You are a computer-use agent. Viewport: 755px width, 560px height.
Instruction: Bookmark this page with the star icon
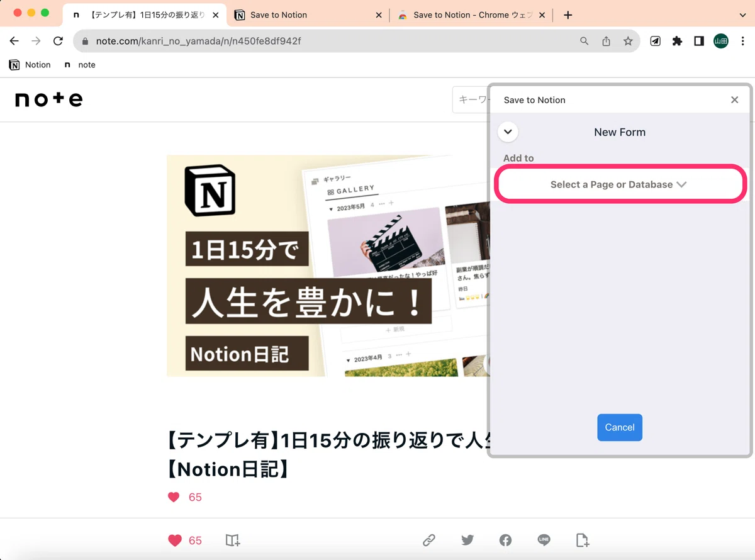[x=628, y=41]
